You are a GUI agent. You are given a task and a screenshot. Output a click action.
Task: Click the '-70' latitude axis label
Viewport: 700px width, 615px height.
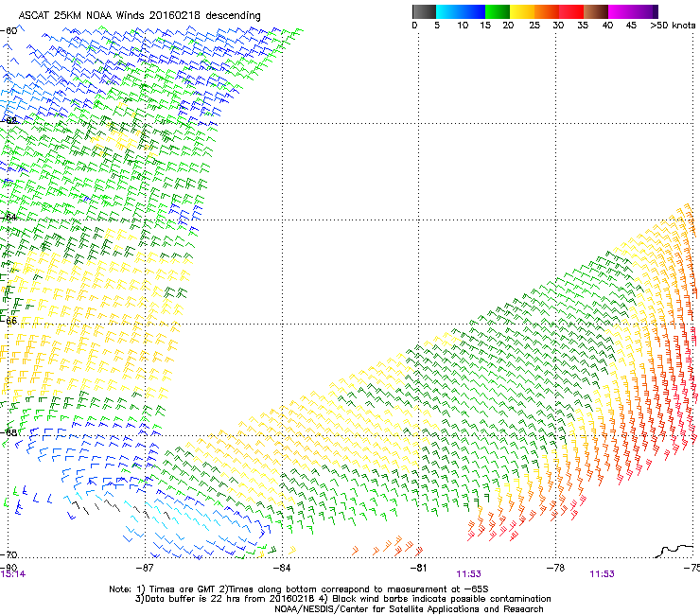pos(9,554)
